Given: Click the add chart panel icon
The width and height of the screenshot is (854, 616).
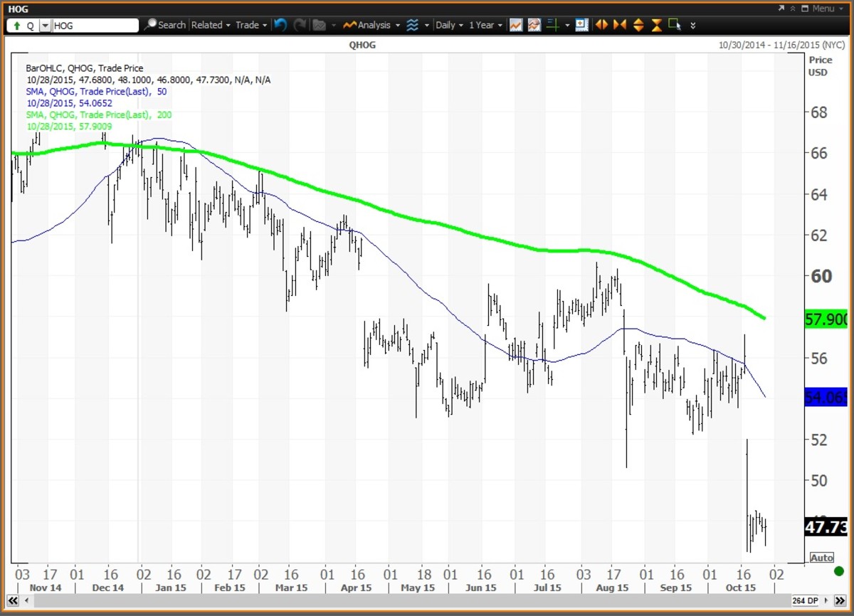Looking at the screenshot, I should [581, 25].
